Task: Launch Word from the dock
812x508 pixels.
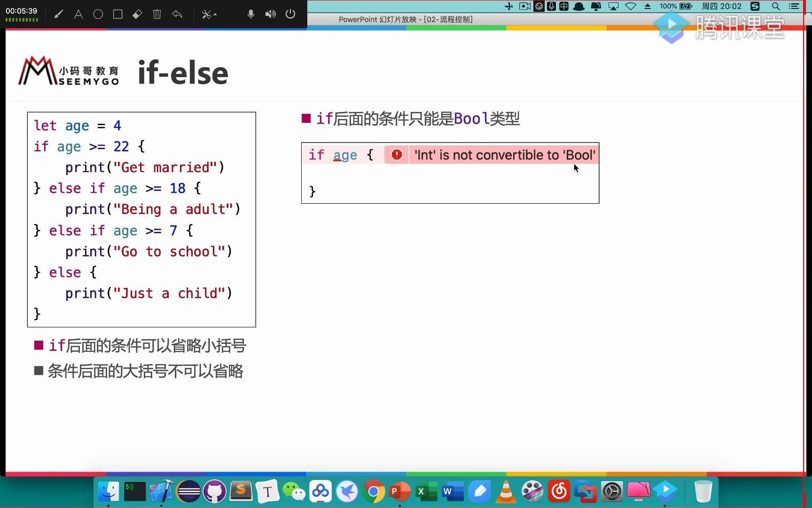Action: [453, 492]
